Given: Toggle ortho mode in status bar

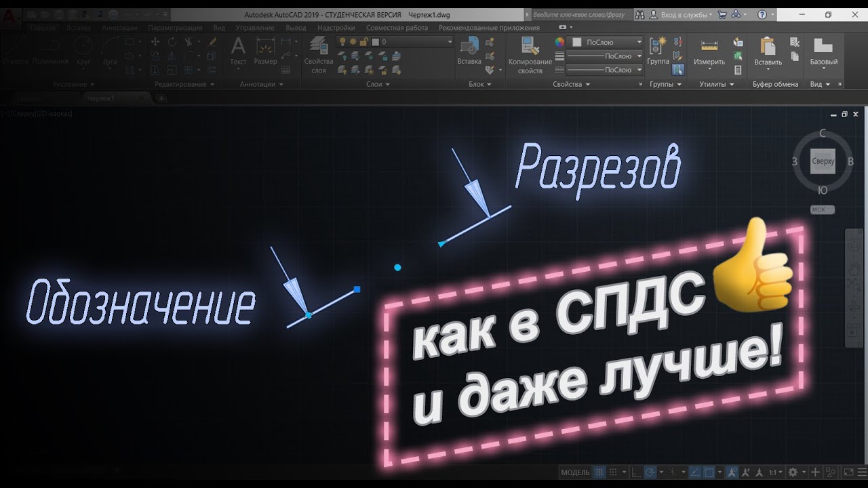Looking at the screenshot, I should pos(637,472).
